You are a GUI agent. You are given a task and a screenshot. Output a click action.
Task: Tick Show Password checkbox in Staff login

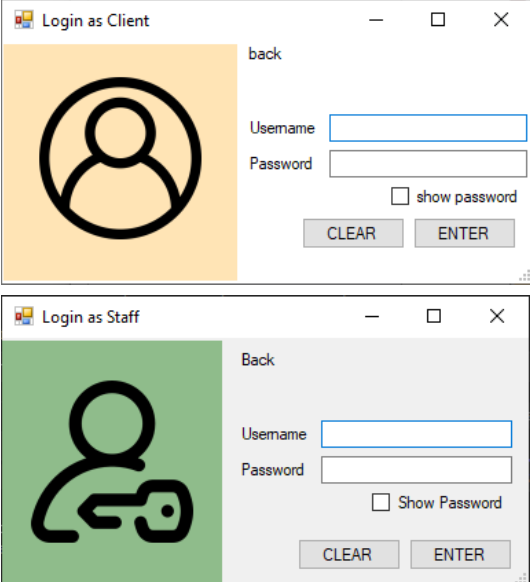pos(381,503)
